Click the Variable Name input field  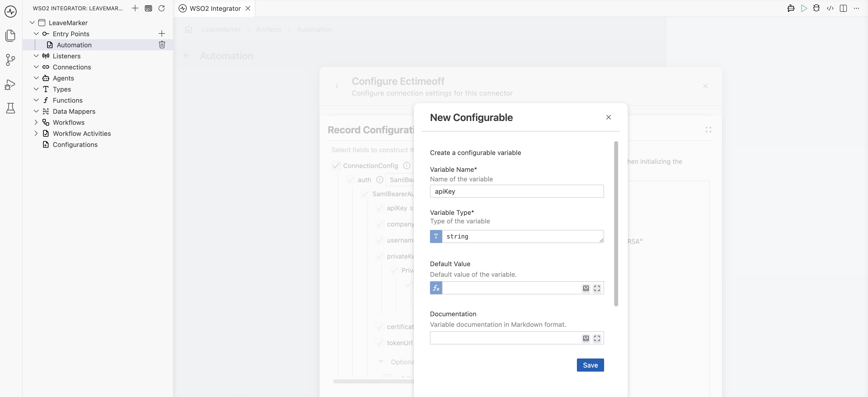(x=517, y=191)
